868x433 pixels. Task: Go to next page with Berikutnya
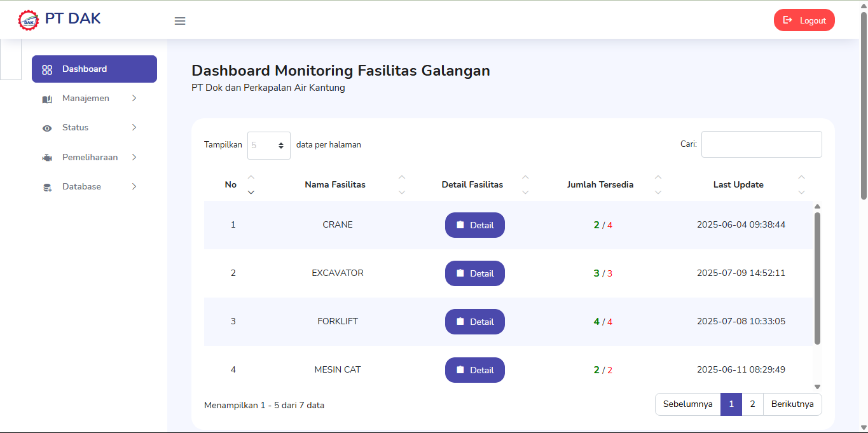tap(792, 404)
